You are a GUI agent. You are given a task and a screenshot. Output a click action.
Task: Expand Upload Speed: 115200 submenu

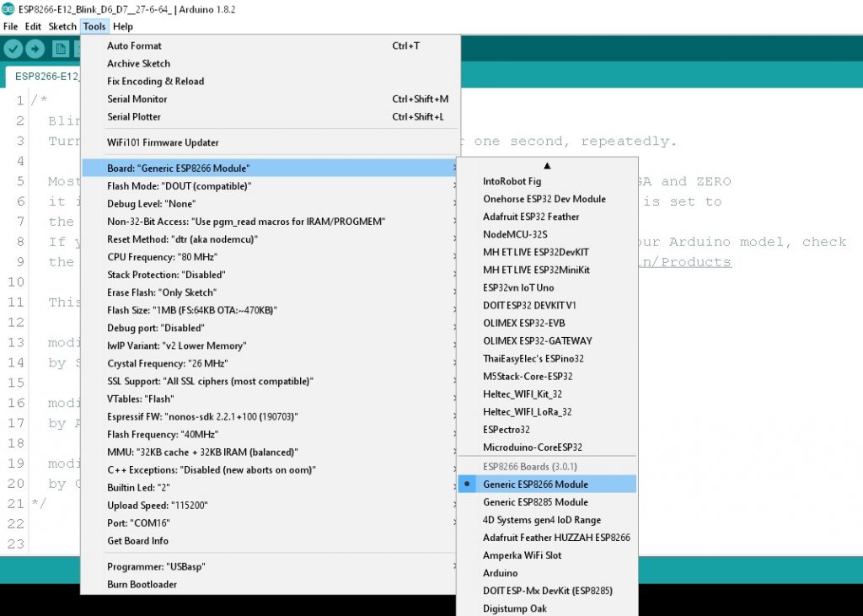pos(270,506)
